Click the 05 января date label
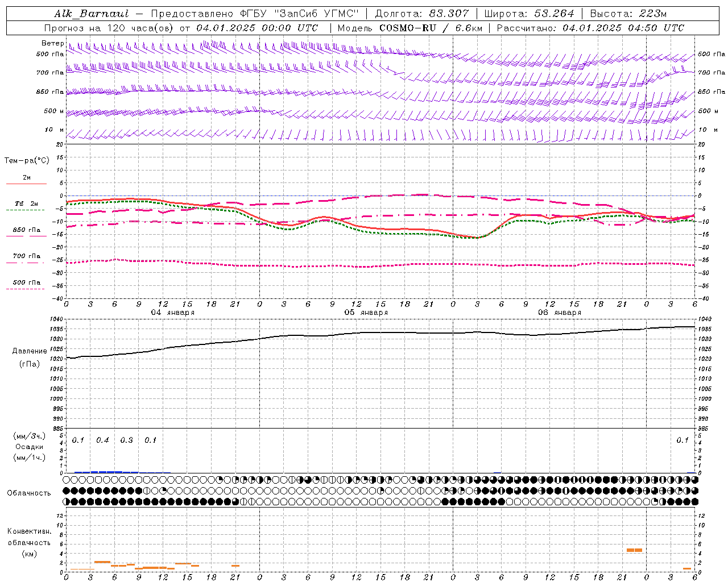 (x=366, y=313)
